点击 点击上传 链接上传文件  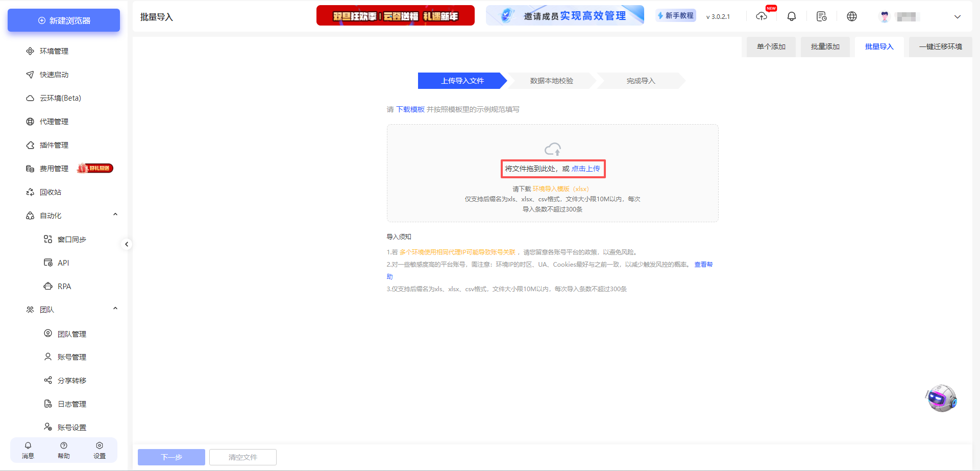[585, 169]
